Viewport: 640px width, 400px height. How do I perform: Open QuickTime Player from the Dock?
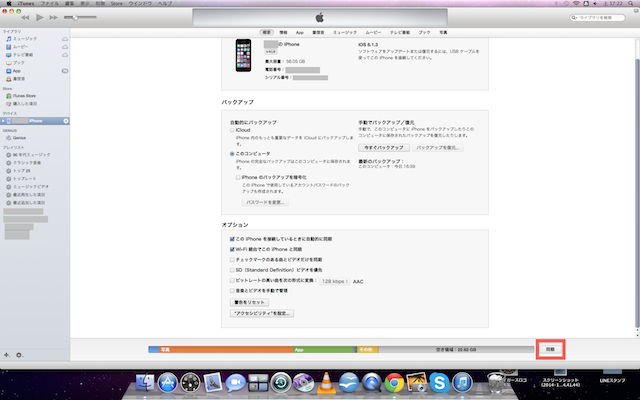coord(371,382)
